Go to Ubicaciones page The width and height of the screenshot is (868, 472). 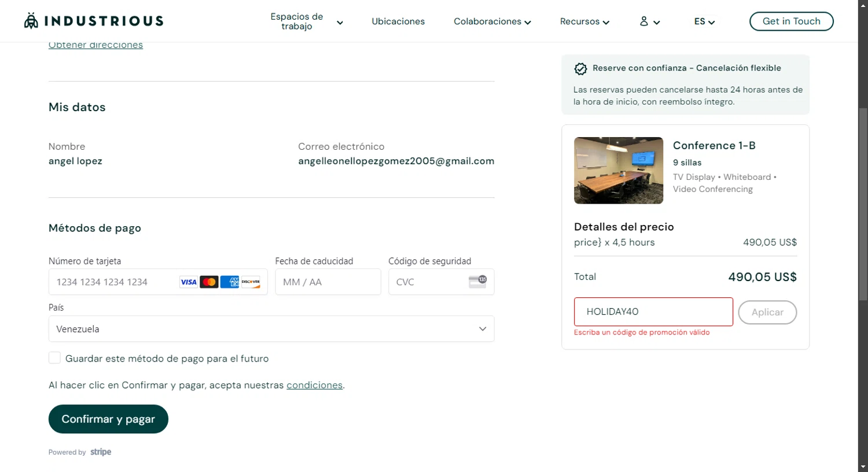tap(398, 21)
